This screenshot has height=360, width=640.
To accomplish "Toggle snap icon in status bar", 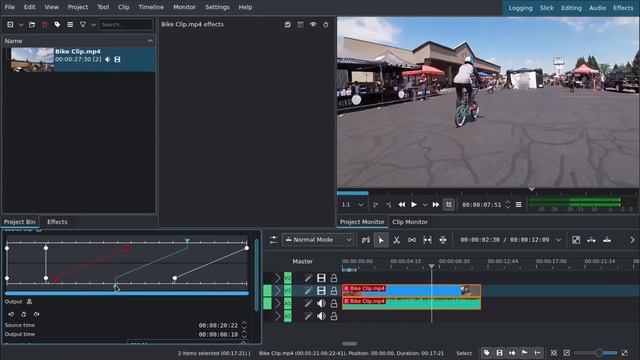I will (538, 353).
